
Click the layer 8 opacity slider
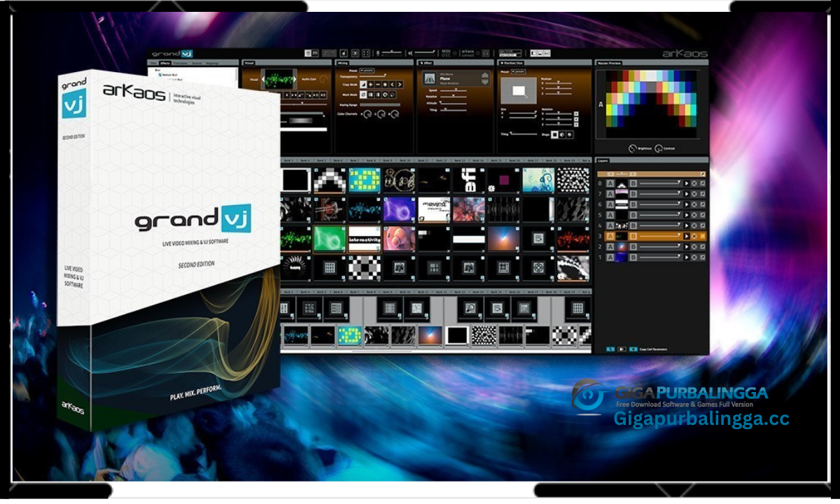pos(660,183)
